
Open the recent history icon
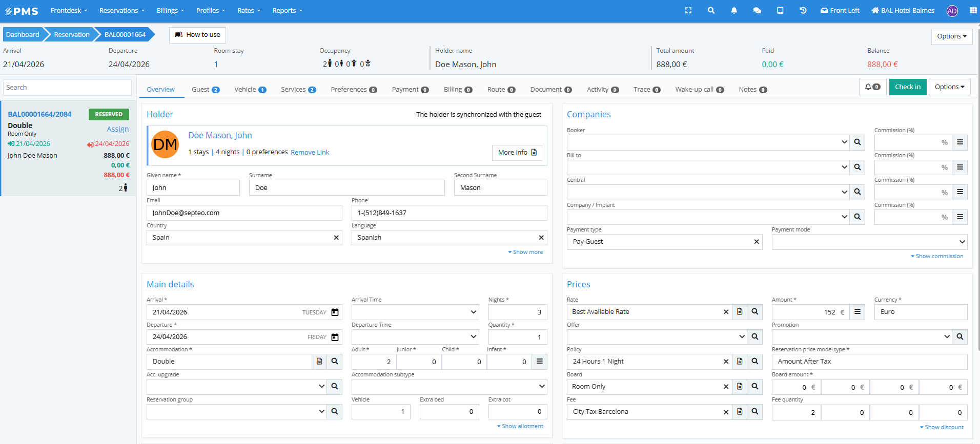[x=803, y=10]
